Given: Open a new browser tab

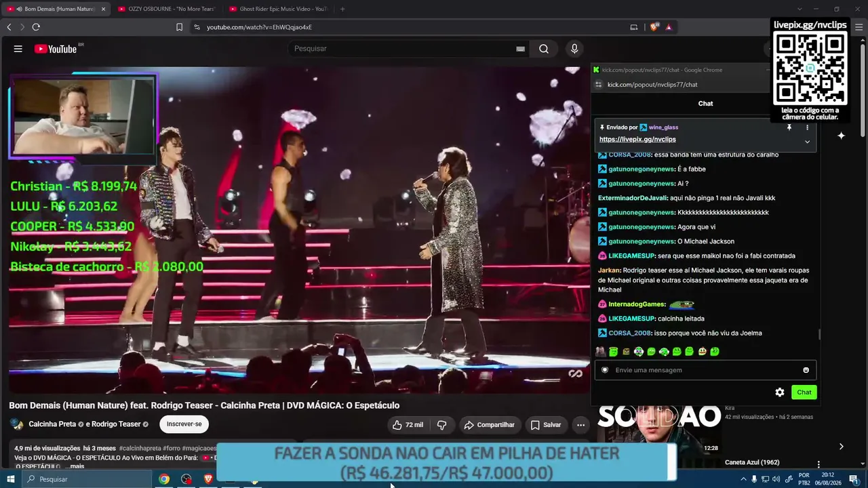Looking at the screenshot, I should click(x=342, y=9).
